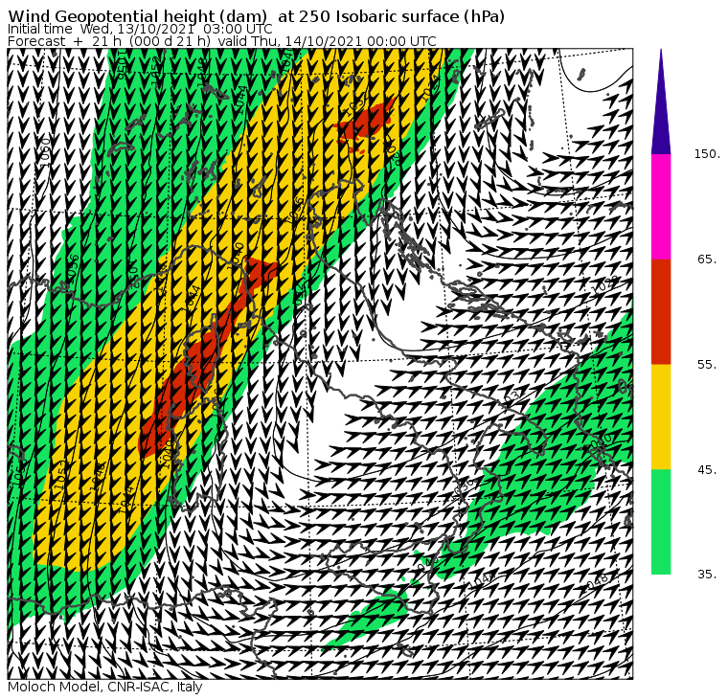Screen dimensions: 728x700
Task: Click the green 35–45 legend color band
Action: (x=661, y=522)
